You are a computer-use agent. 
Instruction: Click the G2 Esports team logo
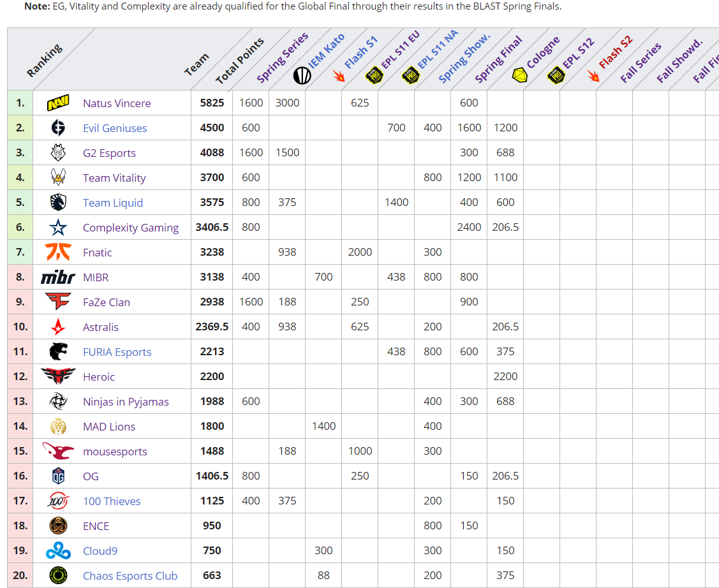point(58,152)
